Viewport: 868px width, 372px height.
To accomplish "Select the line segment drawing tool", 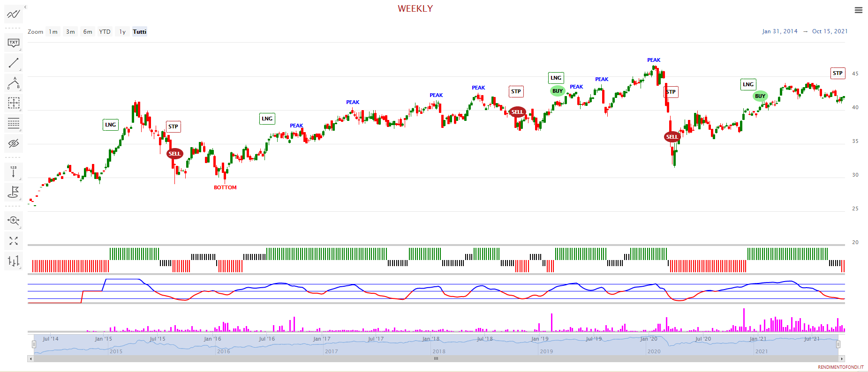I will pyautogui.click(x=13, y=63).
